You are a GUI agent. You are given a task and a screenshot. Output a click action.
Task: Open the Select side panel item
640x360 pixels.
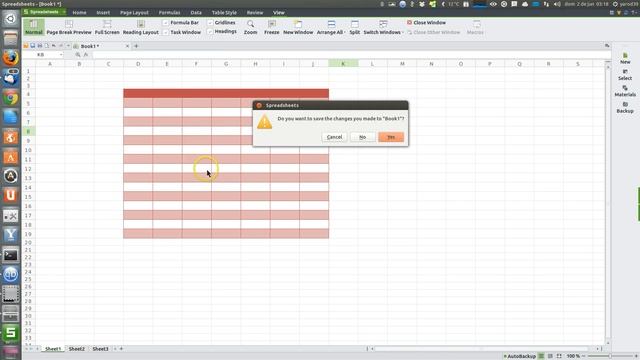point(625,75)
